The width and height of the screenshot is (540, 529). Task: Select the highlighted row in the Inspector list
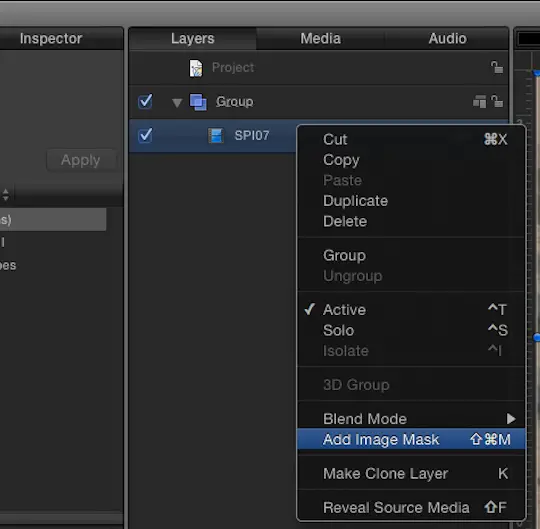(53, 219)
